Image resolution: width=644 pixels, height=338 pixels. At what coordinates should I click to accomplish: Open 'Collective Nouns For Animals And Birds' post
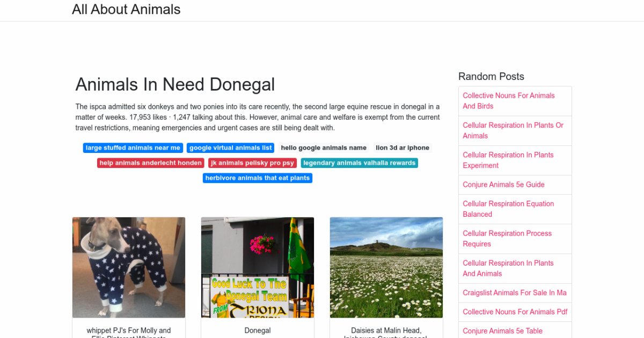pyautogui.click(x=509, y=101)
